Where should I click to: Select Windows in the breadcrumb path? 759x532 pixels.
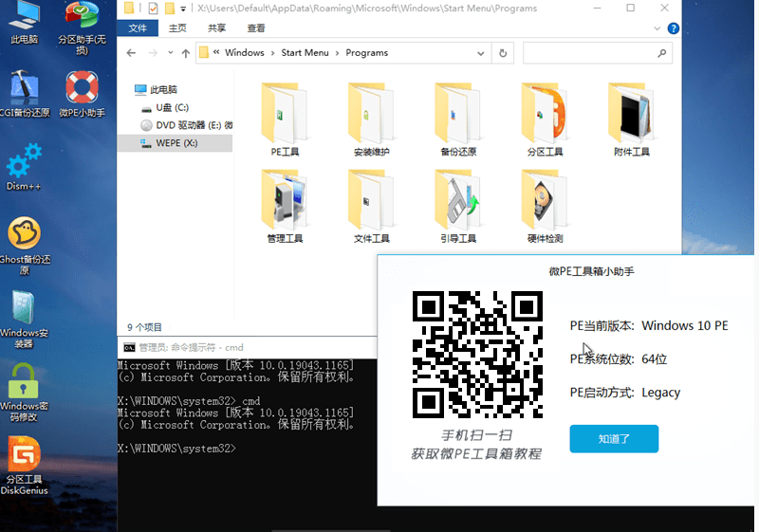point(245,53)
